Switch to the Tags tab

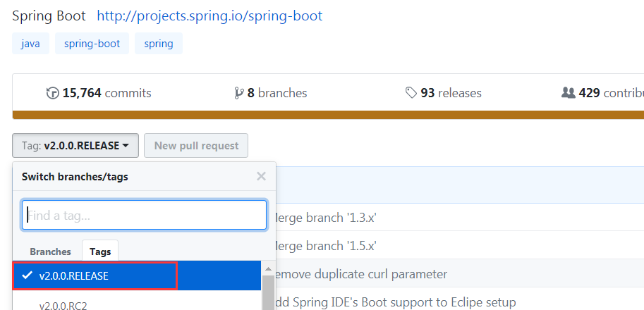pyautogui.click(x=100, y=251)
